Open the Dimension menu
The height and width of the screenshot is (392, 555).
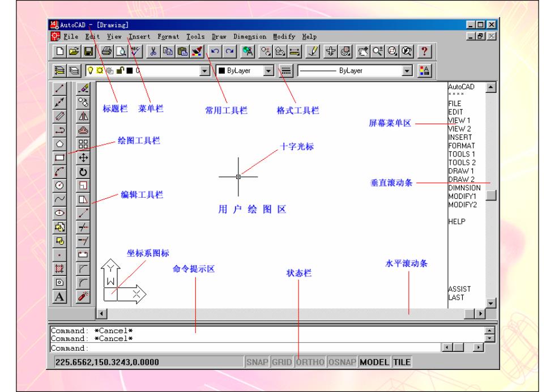250,36
